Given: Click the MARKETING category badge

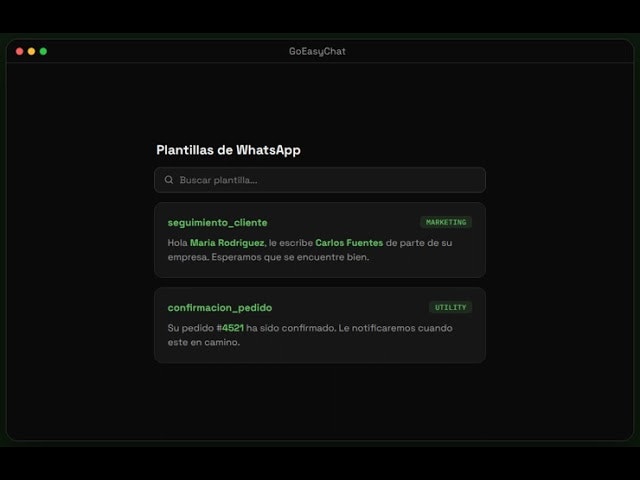Looking at the screenshot, I should [x=446, y=222].
